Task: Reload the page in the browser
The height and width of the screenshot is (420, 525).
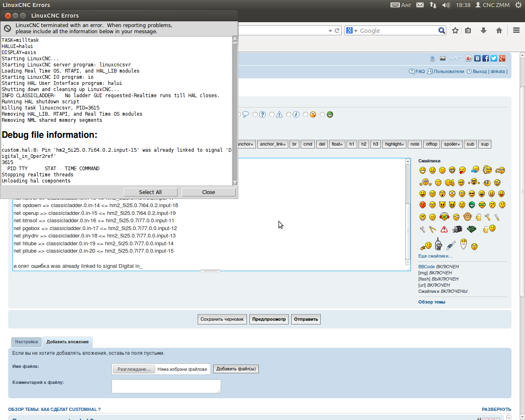Action: (337, 31)
